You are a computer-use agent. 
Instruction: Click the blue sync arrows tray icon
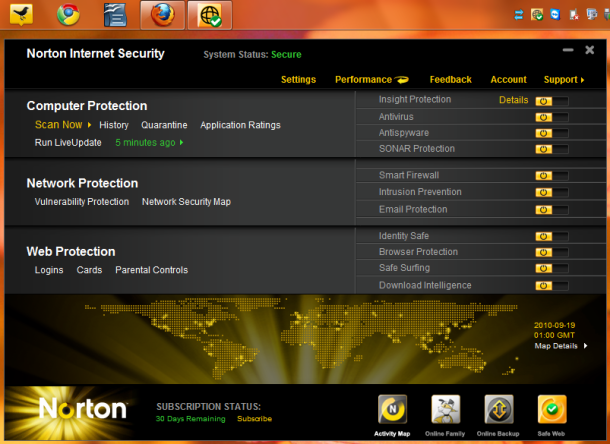(x=519, y=15)
